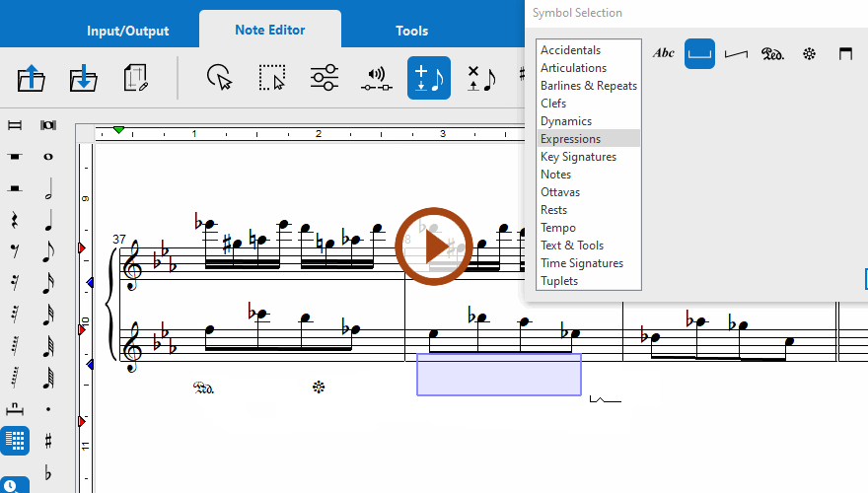Select the rectangular marquee selection tool
Viewport: 868px width, 493px height.
point(271,78)
